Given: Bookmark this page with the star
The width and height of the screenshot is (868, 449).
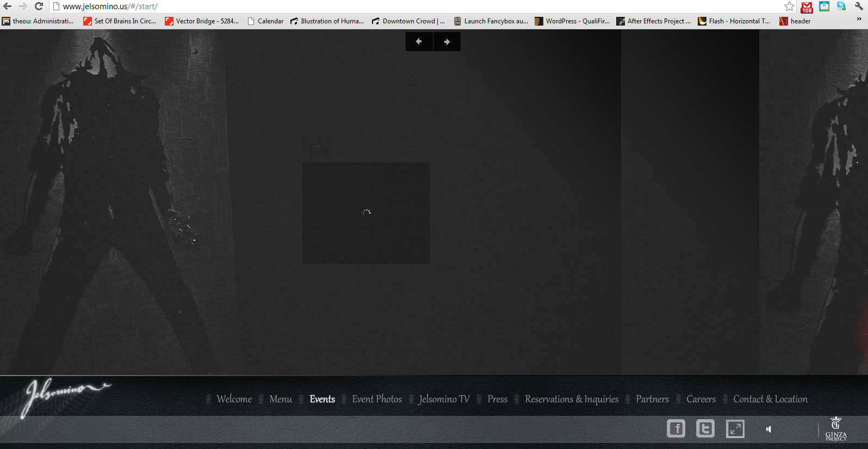Looking at the screenshot, I should tap(790, 7).
